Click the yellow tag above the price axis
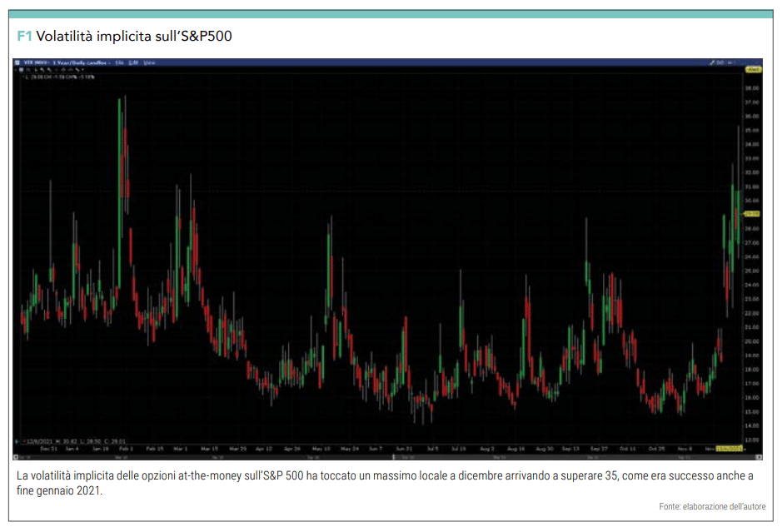The width and height of the screenshot is (782, 532). [753, 70]
